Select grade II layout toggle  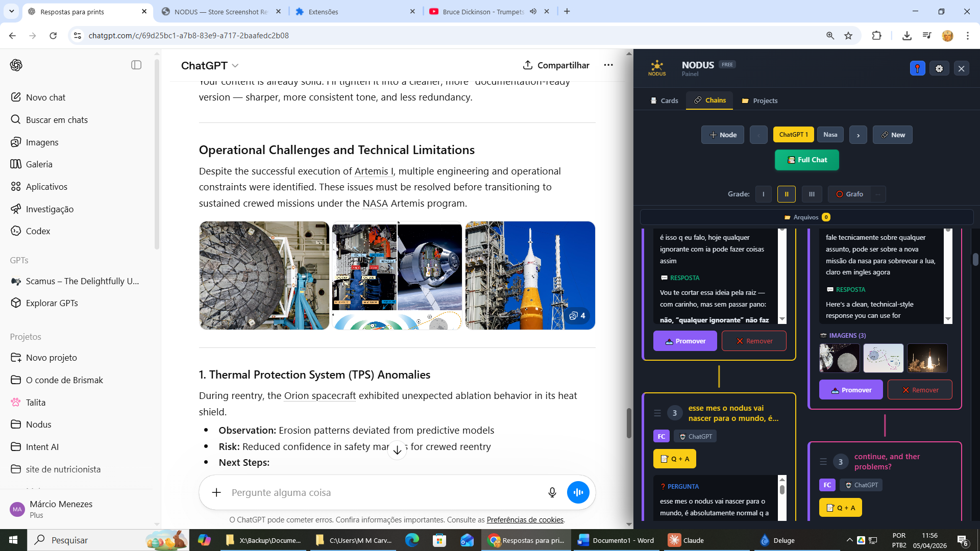[786, 194]
